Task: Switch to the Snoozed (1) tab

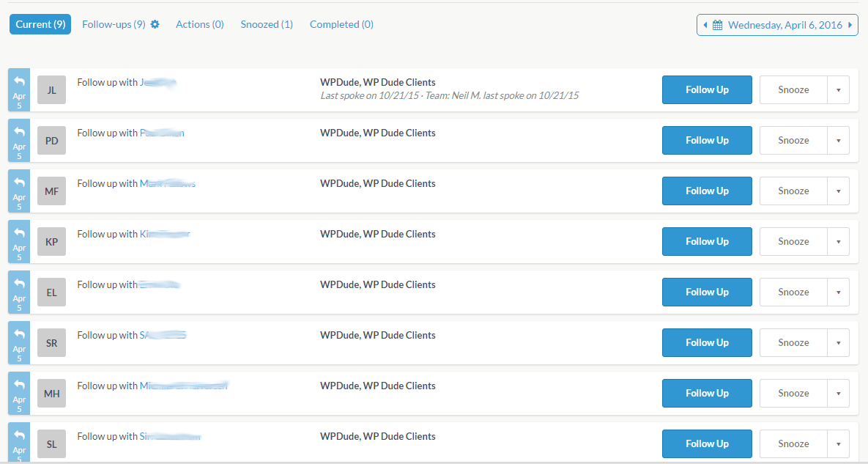Action: (x=267, y=24)
